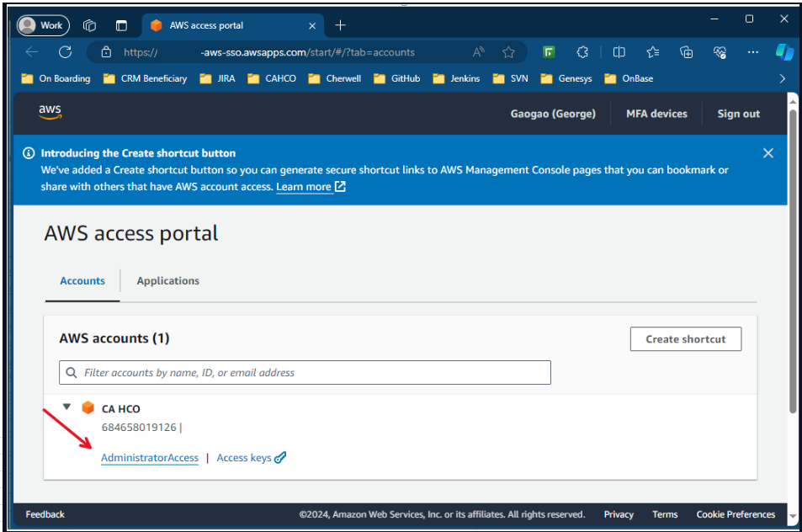This screenshot has width=802, height=532.
Task: Click the page vertical scrollbar
Action: (x=793, y=261)
